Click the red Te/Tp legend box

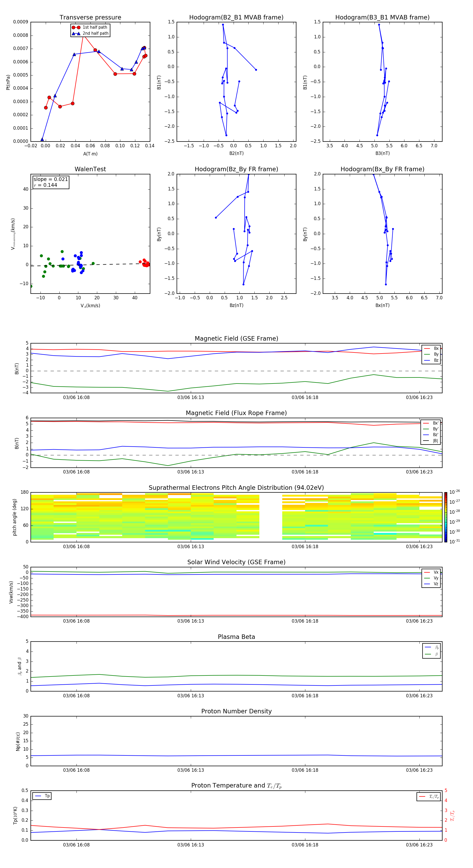coord(429,796)
